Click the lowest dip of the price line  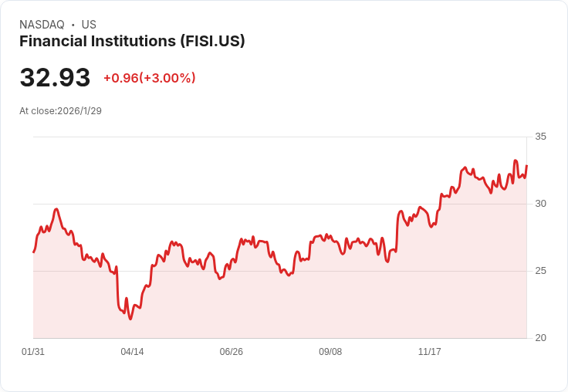coord(130,319)
